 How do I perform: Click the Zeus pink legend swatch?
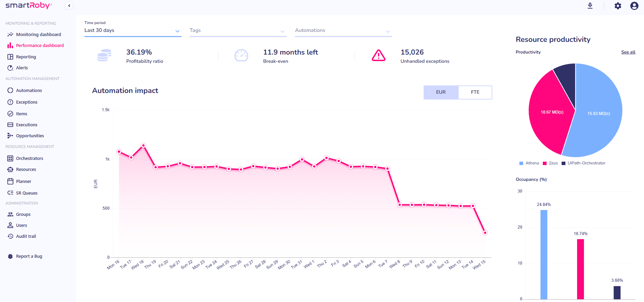point(544,163)
